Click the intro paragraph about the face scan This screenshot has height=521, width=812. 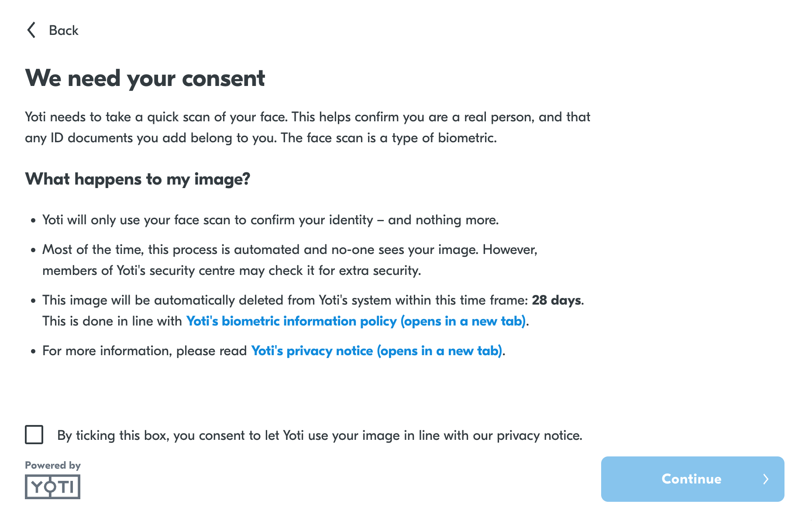[307, 127]
